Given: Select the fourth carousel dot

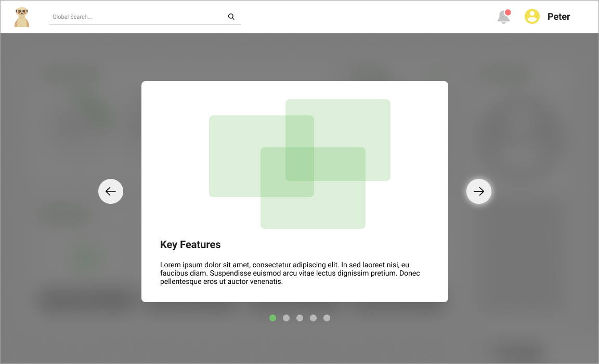Looking at the screenshot, I should (x=313, y=318).
